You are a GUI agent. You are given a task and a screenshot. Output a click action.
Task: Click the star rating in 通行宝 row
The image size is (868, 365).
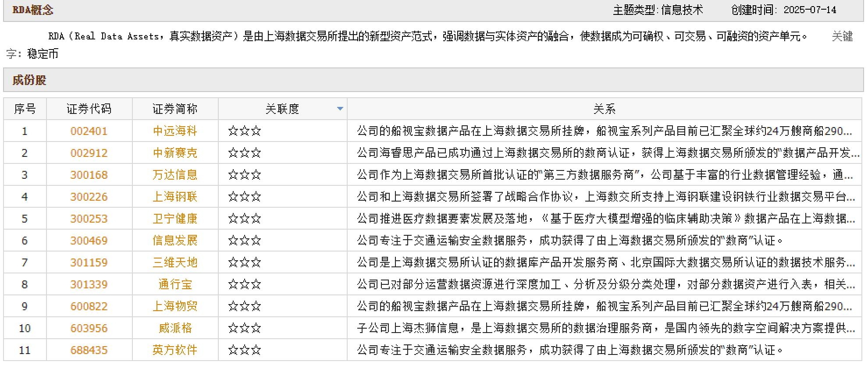coord(245,284)
